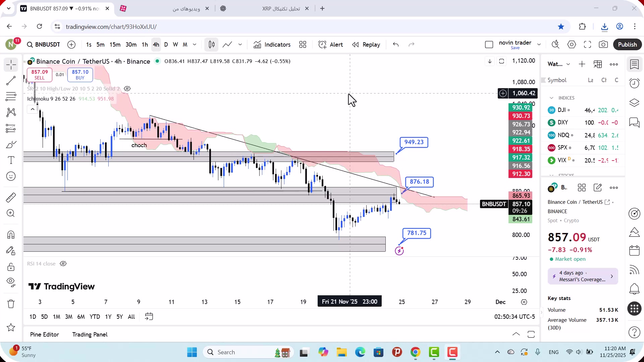The width and height of the screenshot is (644, 362).
Task: Start bar Replay mode
Action: tap(366, 45)
